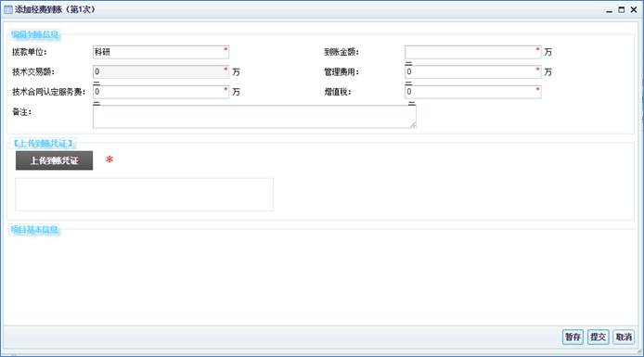Click the 上传到账凭证 upload button
Image resolution: width=644 pixels, height=357 pixels.
[x=54, y=160]
